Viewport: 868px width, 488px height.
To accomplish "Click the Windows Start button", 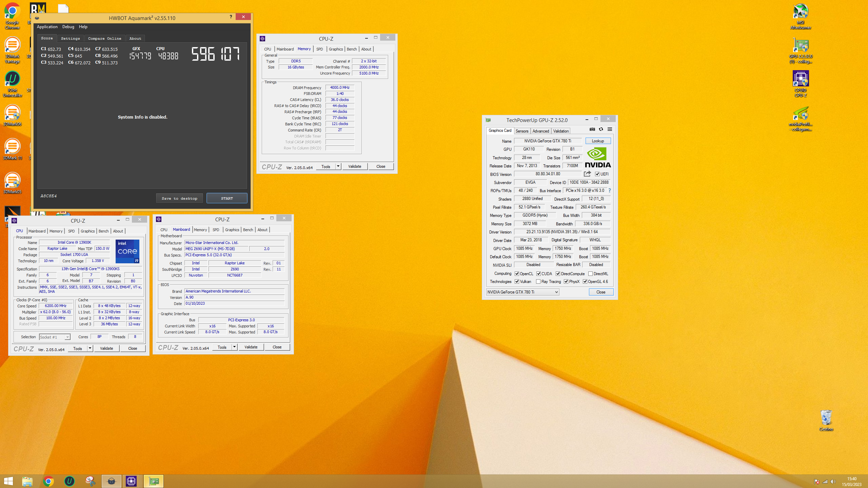I will point(8,481).
